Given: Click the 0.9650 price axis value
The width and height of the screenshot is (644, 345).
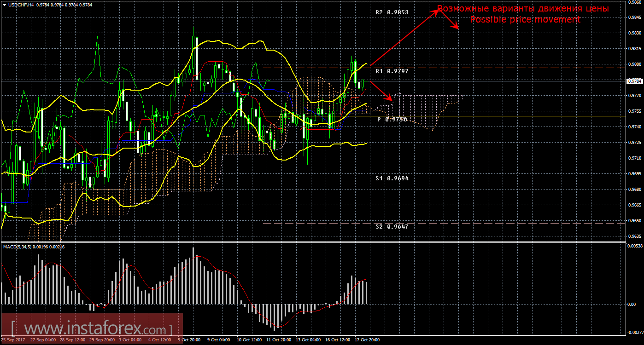Looking at the screenshot, I should pyautogui.click(x=634, y=221).
